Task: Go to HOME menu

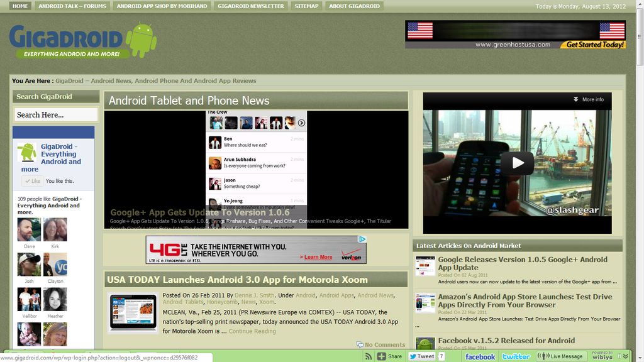Action: point(20,6)
